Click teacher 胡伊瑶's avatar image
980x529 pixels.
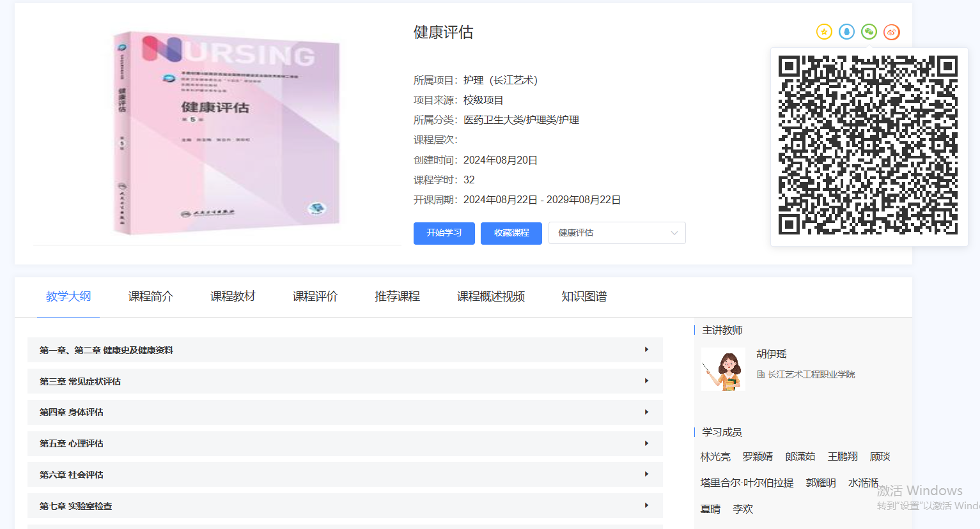click(x=723, y=369)
